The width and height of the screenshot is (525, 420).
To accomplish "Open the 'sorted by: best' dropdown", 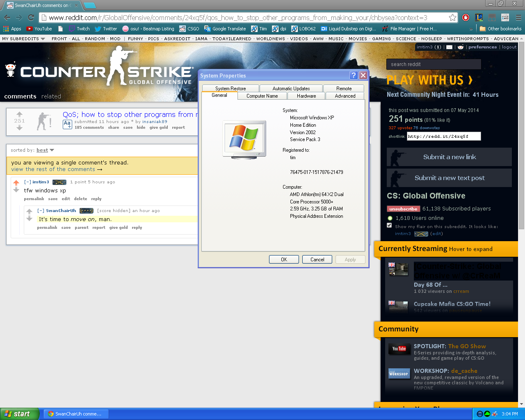I will (45, 150).
